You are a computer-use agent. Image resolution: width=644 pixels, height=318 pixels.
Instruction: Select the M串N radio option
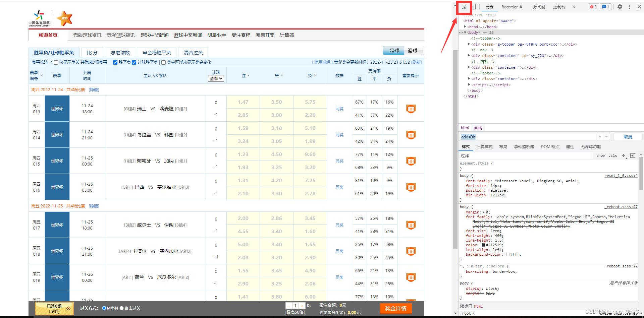click(x=104, y=308)
